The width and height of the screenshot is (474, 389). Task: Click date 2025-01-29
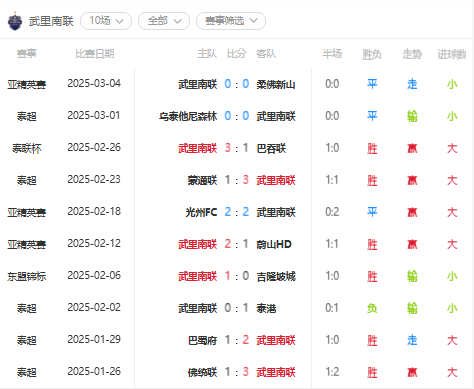click(94, 339)
